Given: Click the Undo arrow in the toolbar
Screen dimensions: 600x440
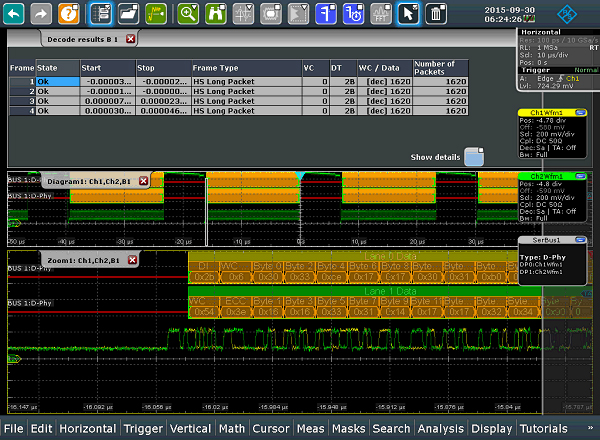Looking at the screenshot, I should tap(13, 14).
